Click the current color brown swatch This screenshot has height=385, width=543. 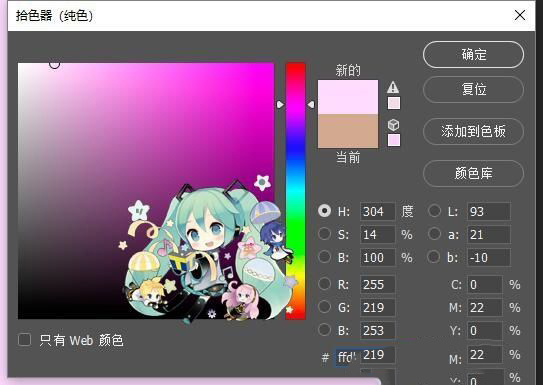pos(348,131)
